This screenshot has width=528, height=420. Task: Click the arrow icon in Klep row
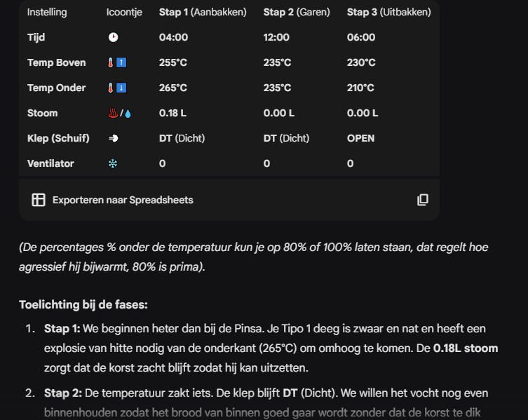click(113, 138)
